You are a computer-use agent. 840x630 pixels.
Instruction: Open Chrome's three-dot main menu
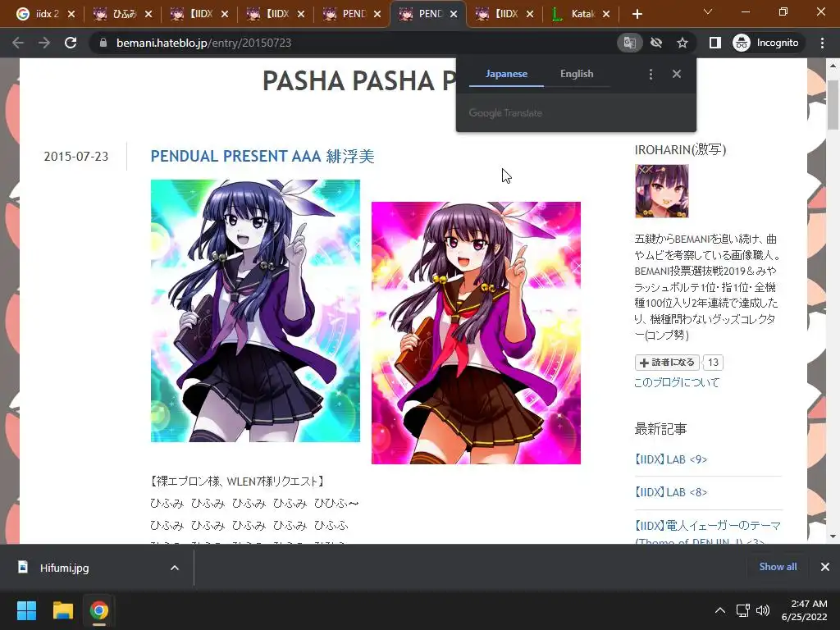[x=822, y=43]
